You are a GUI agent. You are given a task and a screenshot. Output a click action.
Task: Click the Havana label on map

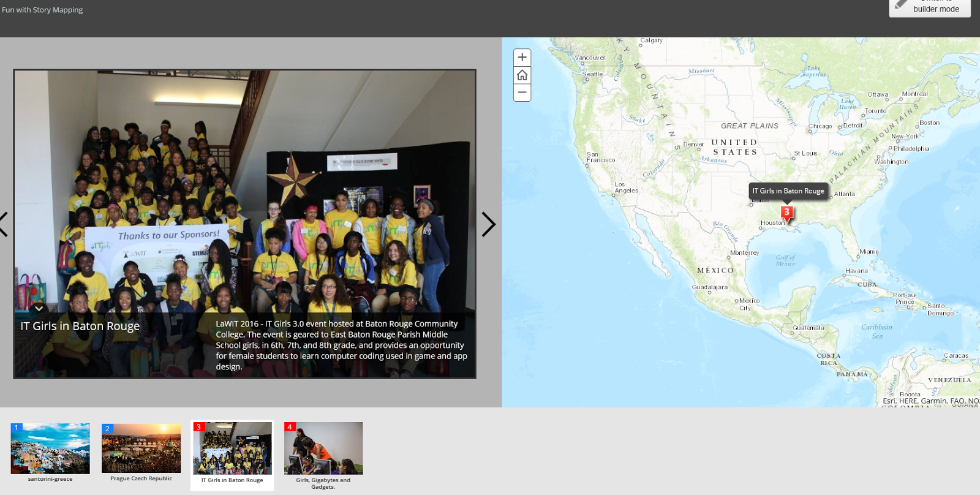pyautogui.click(x=856, y=271)
